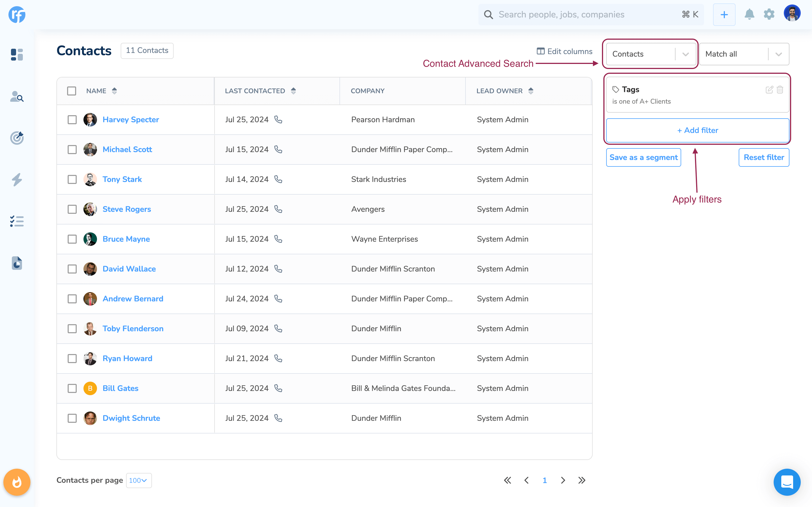Click the notifications bell icon
The image size is (812, 507).
[749, 14]
